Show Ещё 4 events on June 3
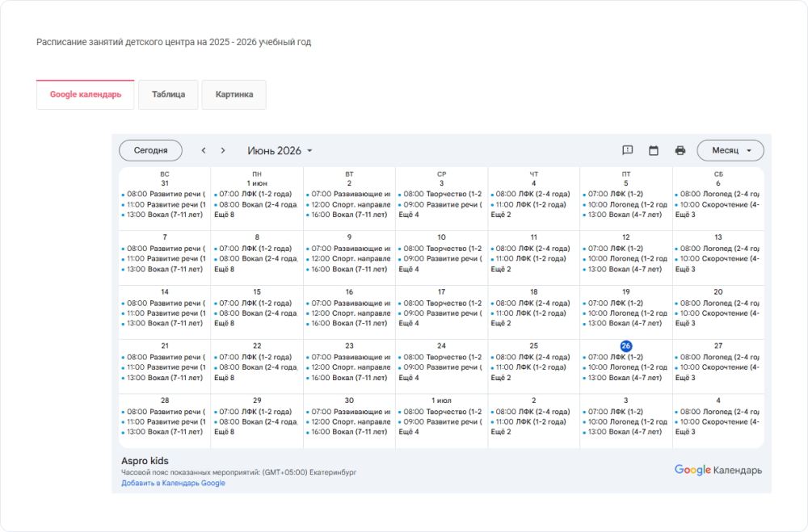This screenshot has width=808, height=532. (409, 215)
